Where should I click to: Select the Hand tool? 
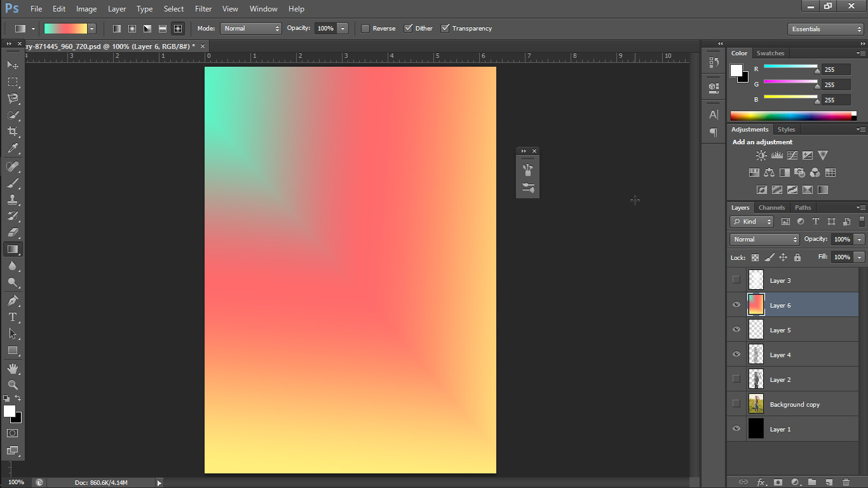[13, 368]
